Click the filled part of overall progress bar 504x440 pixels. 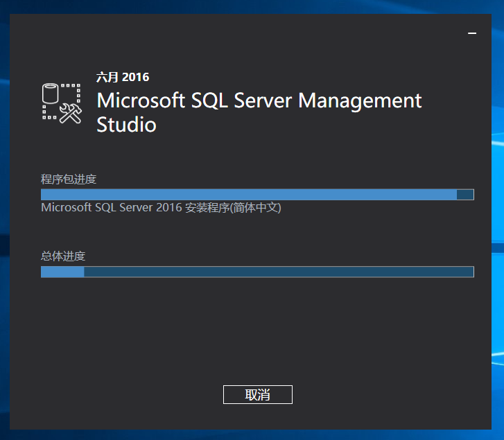(62, 272)
